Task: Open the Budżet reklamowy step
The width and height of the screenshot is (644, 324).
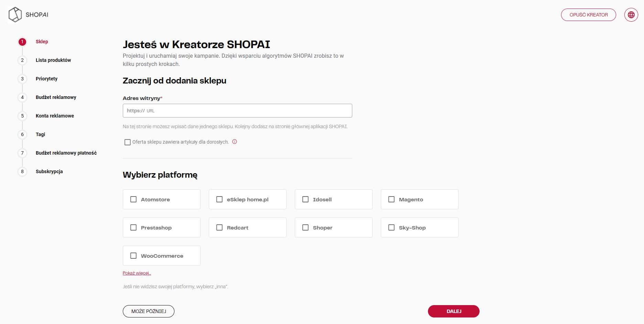Action: (x=56, y=97)
